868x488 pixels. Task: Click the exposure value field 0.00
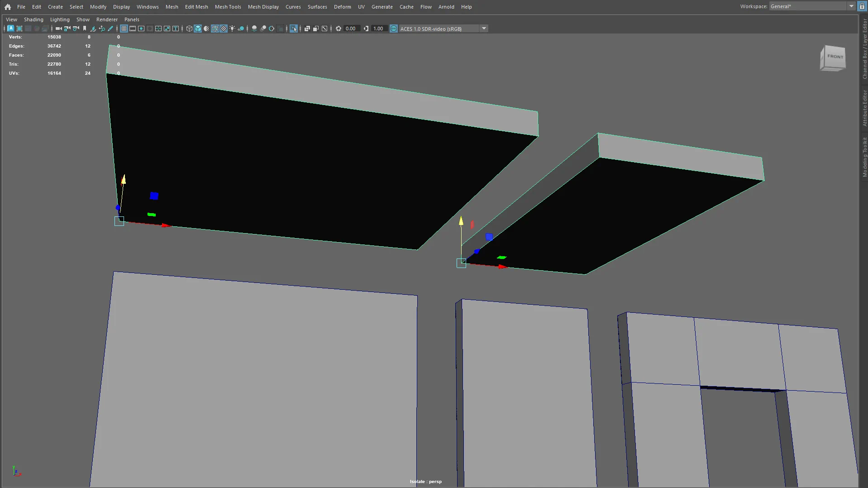tap(352, 29)
